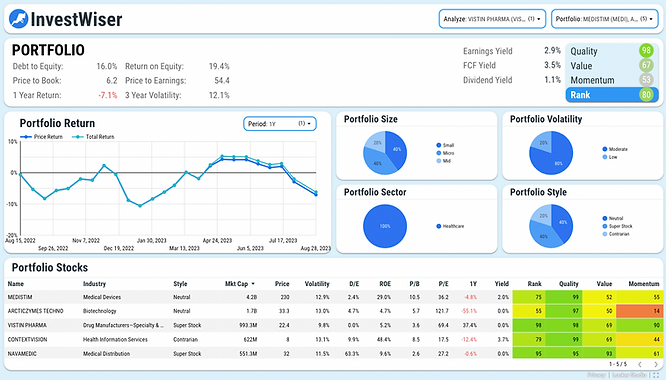Click the InvestWiser logo icon

tap(18, 19)
